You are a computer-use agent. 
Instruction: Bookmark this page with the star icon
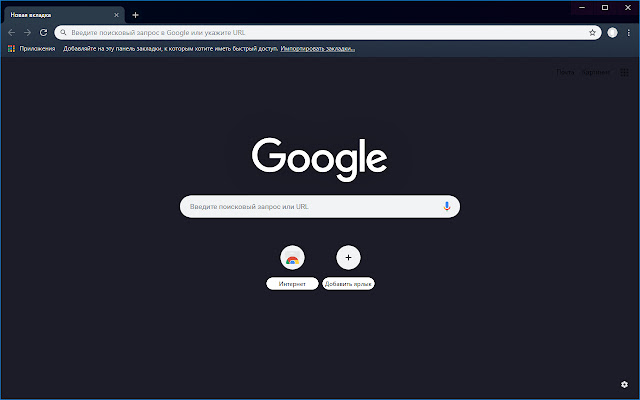(592, 33)
